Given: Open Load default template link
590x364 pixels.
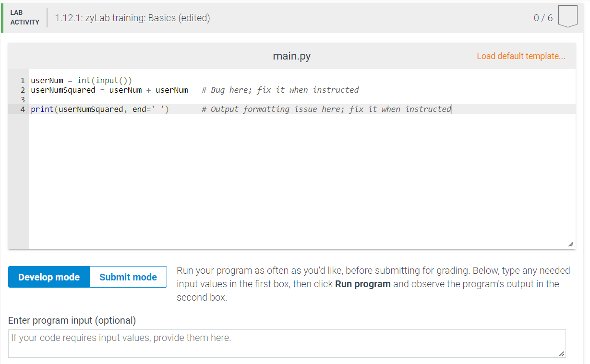Looking at the screenshot, I should [521, 56].
